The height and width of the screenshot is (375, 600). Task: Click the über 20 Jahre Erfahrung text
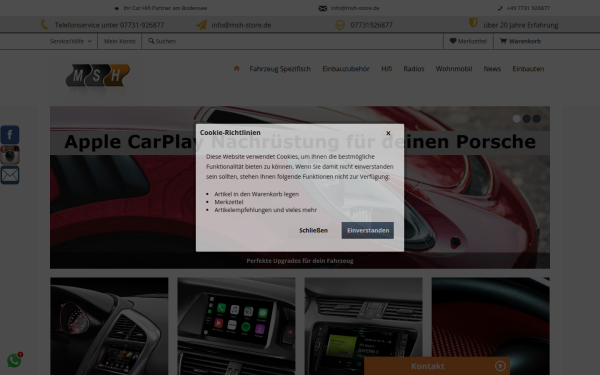pyautogui.click(x=521, y=25)
